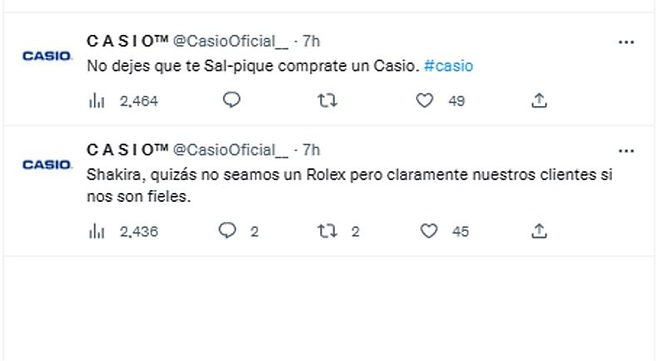Click Casio avatar on the Shakira tweet
Viewport: 666px width, 361px height.
47,164
